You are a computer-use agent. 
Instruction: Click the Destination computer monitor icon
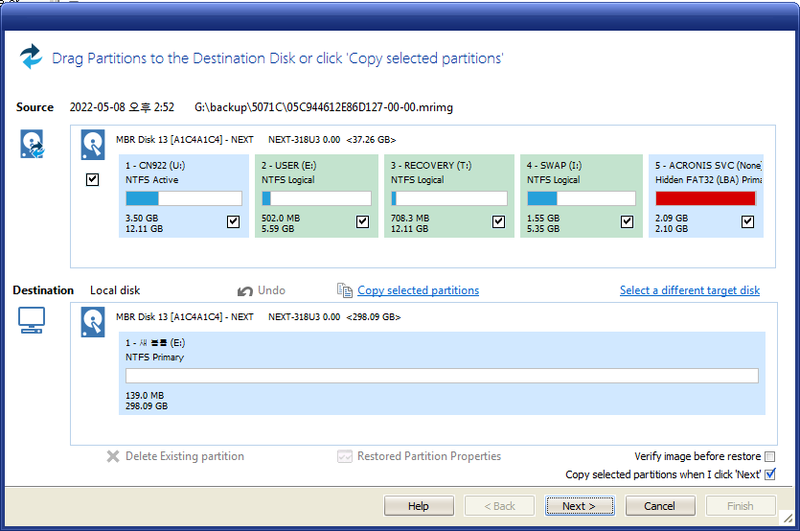coord(32,320)
